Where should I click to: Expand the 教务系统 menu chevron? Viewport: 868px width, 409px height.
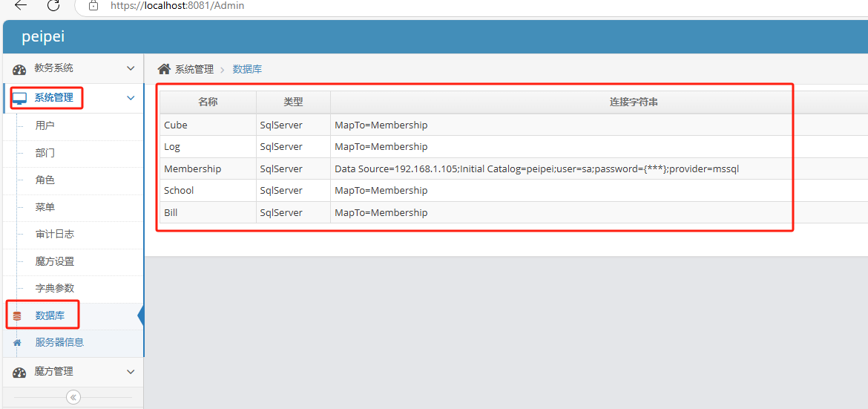[131, 69]
